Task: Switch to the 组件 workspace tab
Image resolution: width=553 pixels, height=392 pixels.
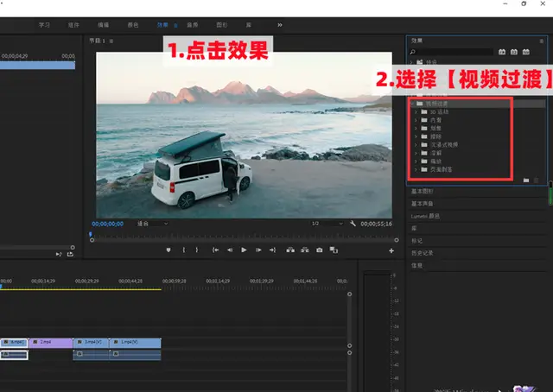Action: point(73,25)
